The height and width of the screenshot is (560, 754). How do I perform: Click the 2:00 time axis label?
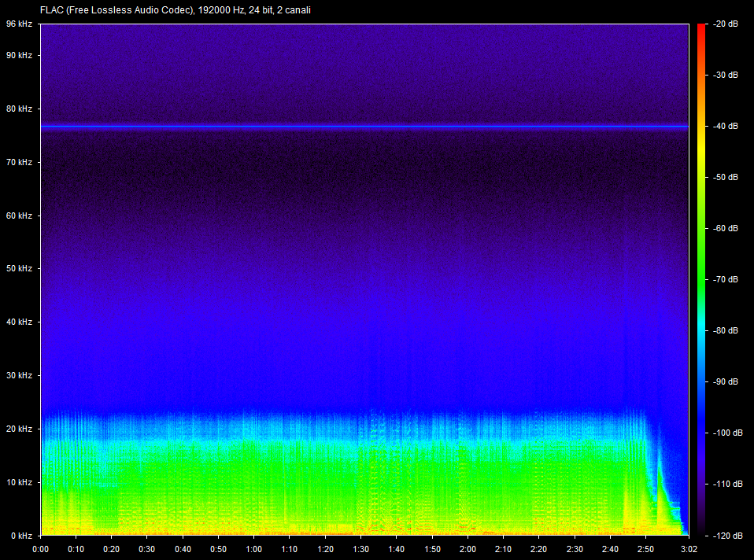(468, 549)
